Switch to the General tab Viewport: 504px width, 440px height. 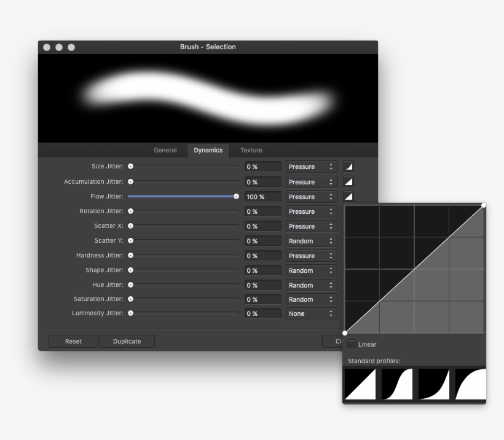click(165, 150)
